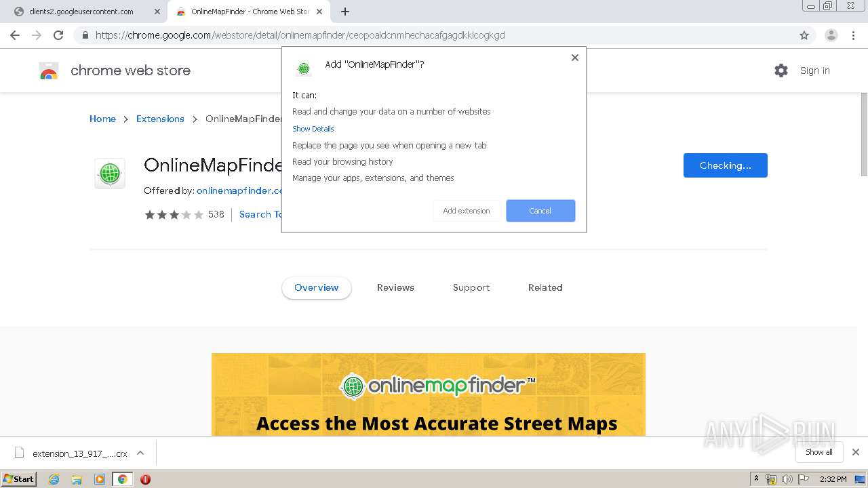
Task: Open the Search Tools category link
Action: pos(260,214)
